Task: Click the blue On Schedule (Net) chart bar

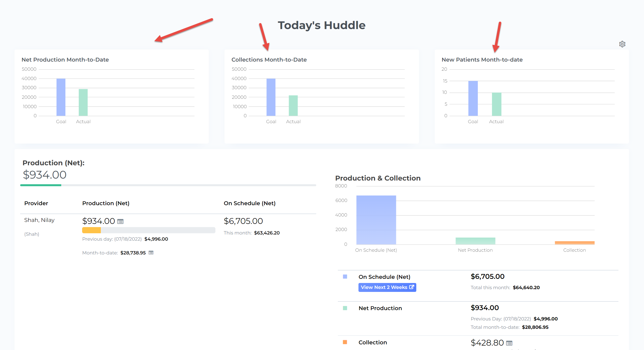Action: click(376, 220)
